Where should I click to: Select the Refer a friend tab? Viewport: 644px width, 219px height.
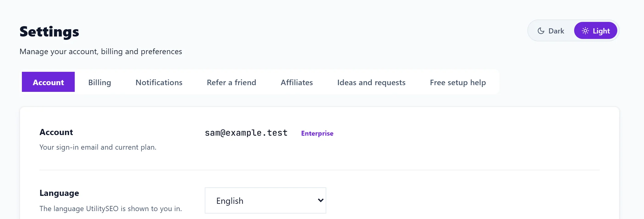coord(231,82)
